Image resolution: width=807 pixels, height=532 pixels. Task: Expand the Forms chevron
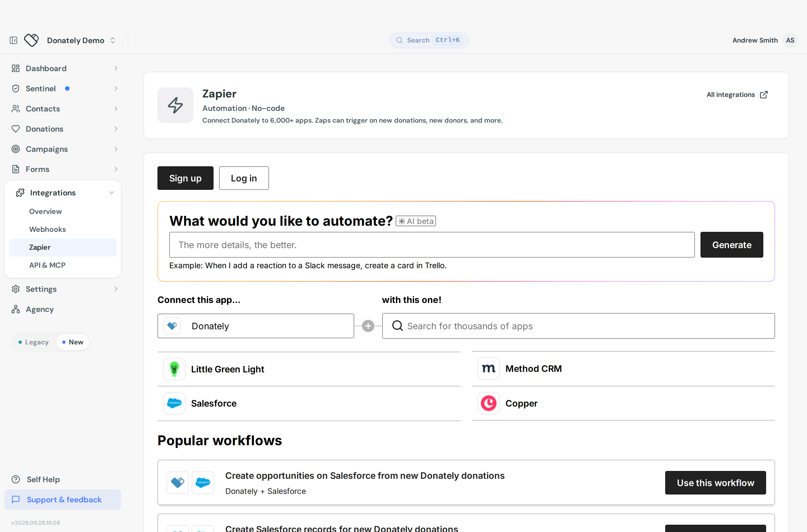116,169
